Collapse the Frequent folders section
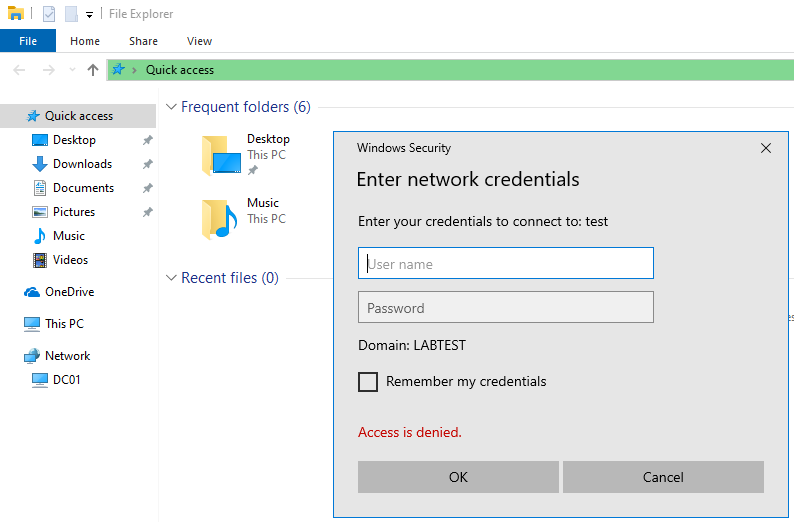This screenshot has width=794, height=522. point(171,107)
